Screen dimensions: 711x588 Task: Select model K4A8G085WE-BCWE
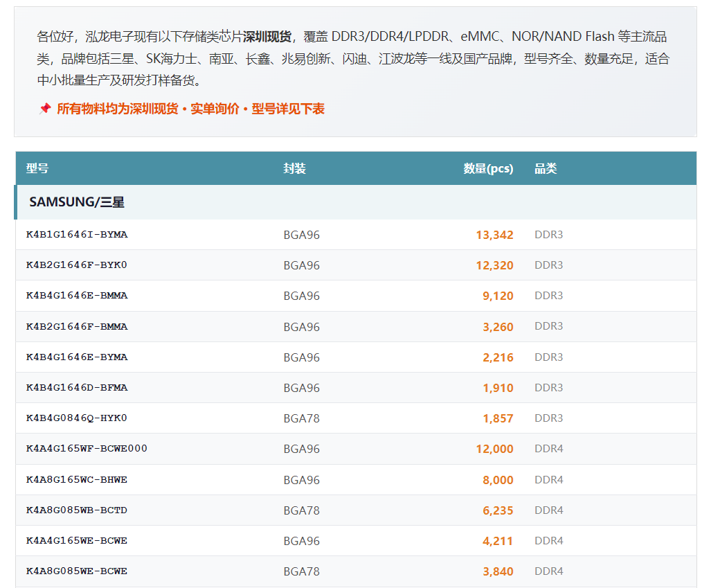(77, 571)
